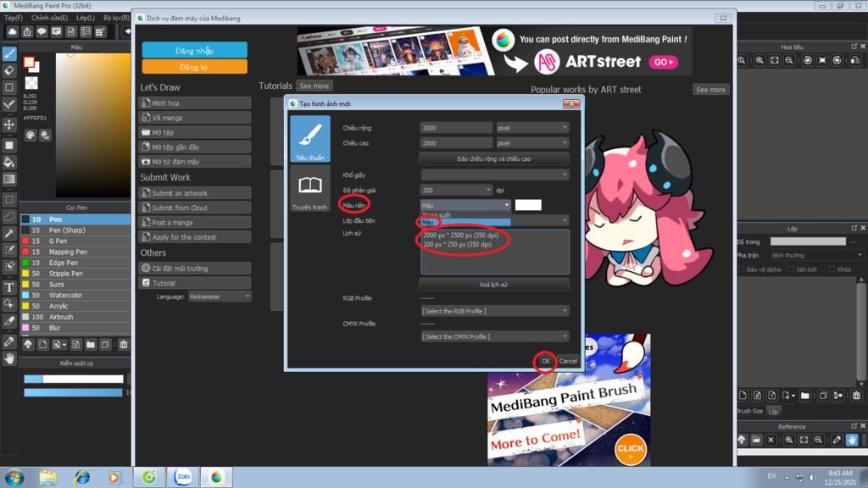Select the Bucket fill tool
Screen dimensions: 868x488
(9, 162)
